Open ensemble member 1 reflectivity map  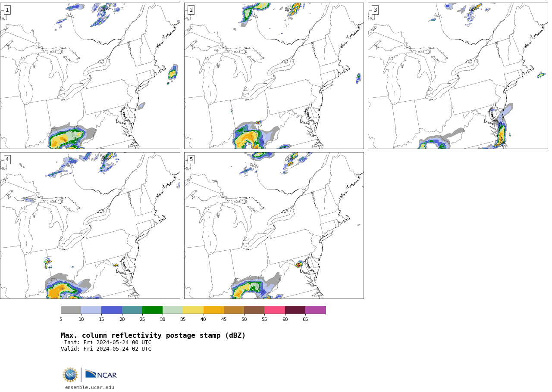tap(90, 76)
